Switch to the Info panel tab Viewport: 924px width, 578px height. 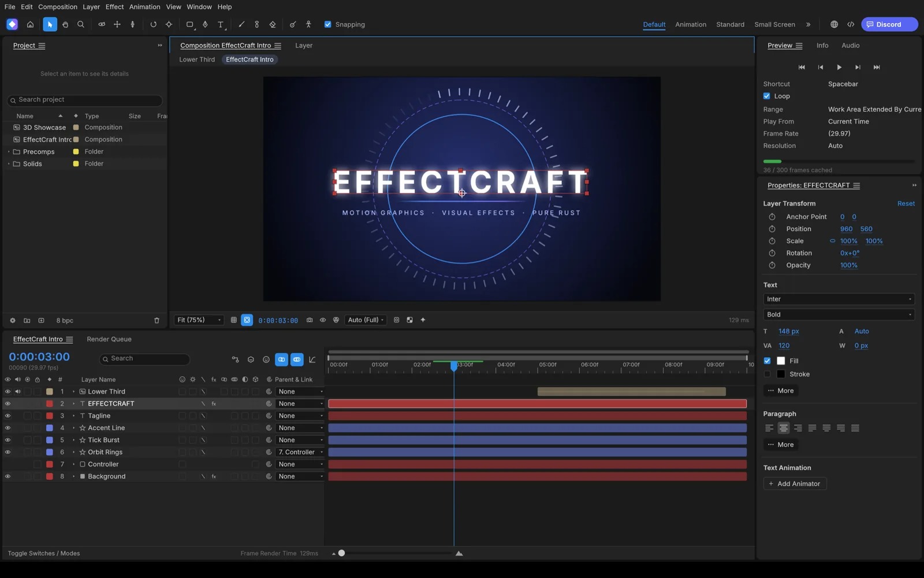822,45
